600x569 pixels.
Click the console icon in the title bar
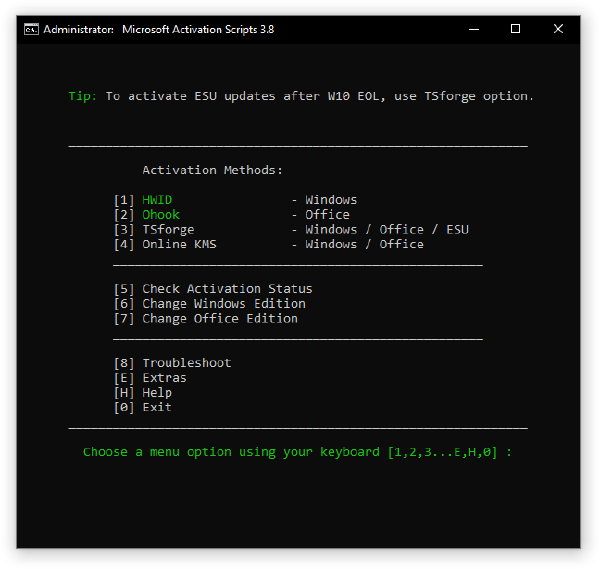tap(31, 29)
